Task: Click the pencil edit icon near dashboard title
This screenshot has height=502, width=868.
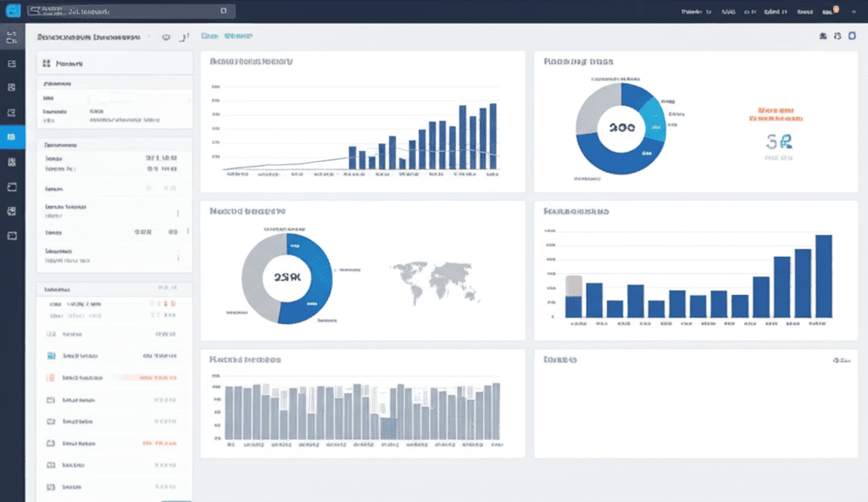Action: point(184,36)
